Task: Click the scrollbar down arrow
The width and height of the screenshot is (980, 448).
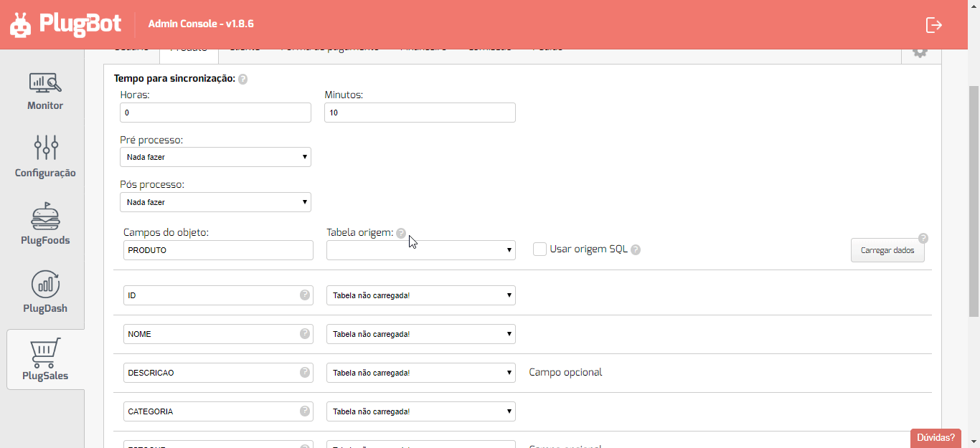Action: (x=974, y=442)
